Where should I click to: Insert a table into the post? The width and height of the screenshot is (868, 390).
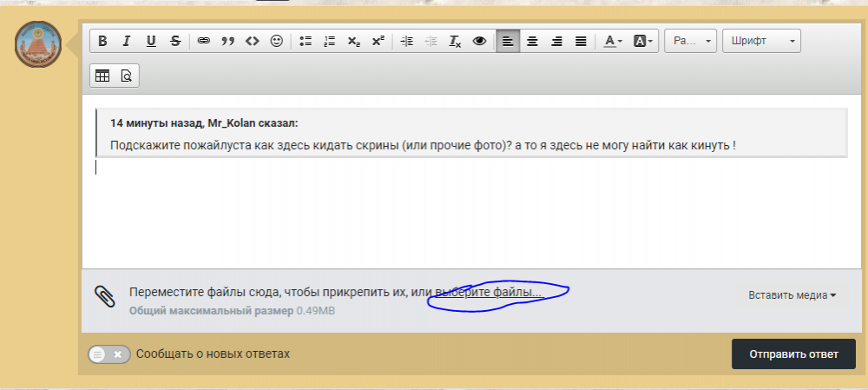(102, 76)
